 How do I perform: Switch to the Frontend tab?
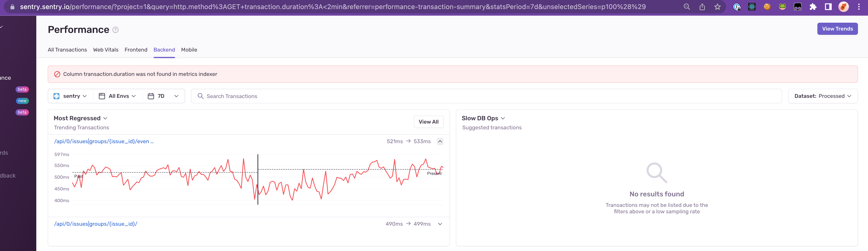(x=136, y=50)
